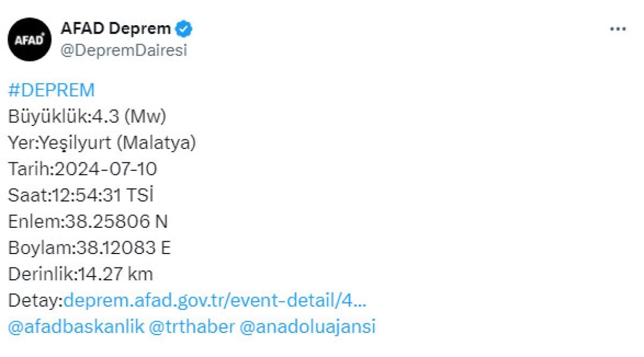Click the Saat 12:54:31 TSİ line
Viewport: 644px width, 357px height.
pyautogui.click(x=81, y=195)
